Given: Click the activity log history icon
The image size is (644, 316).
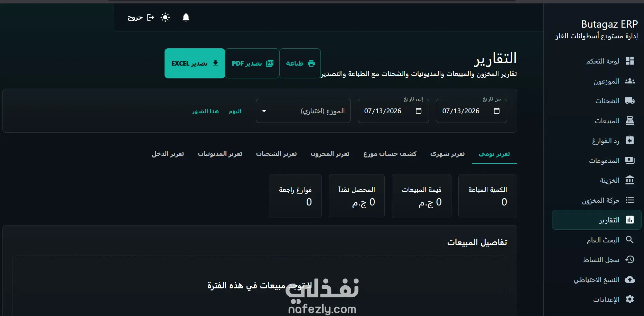Looking at the screenshot, I should point(630,260).
